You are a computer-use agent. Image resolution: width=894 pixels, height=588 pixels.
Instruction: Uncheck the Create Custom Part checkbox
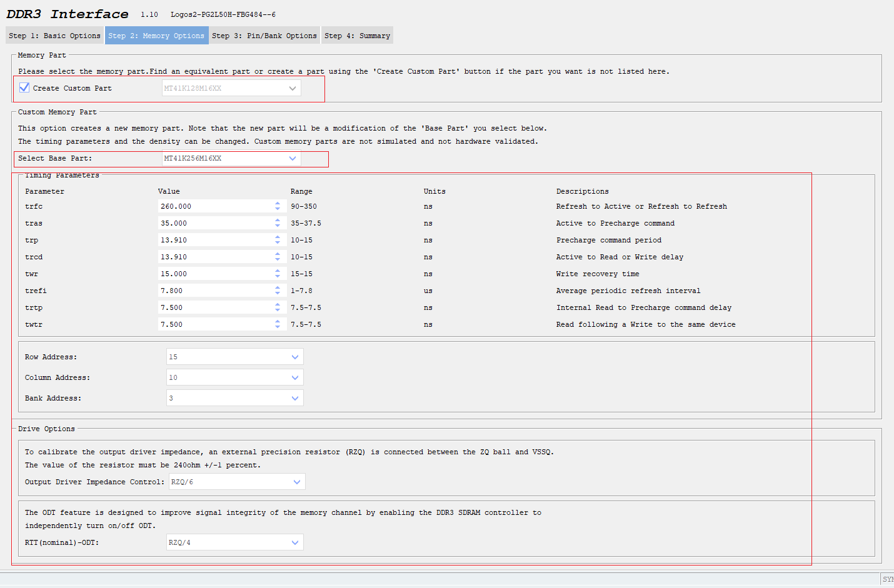point(24,87)
